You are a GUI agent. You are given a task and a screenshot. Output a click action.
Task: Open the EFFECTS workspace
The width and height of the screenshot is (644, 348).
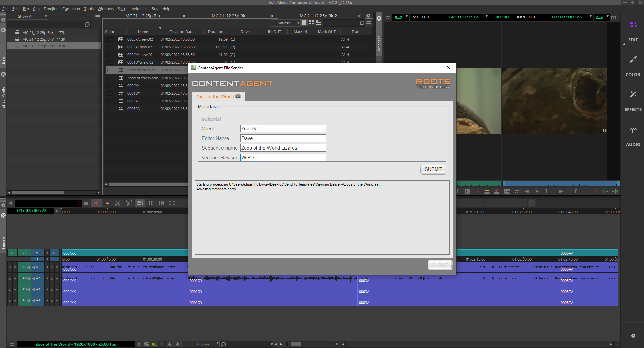tap(633, 101)
